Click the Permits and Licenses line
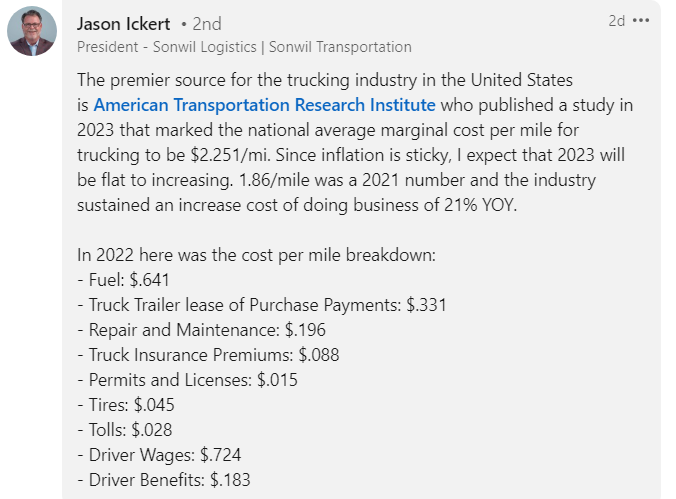 [x=187, y=380]
